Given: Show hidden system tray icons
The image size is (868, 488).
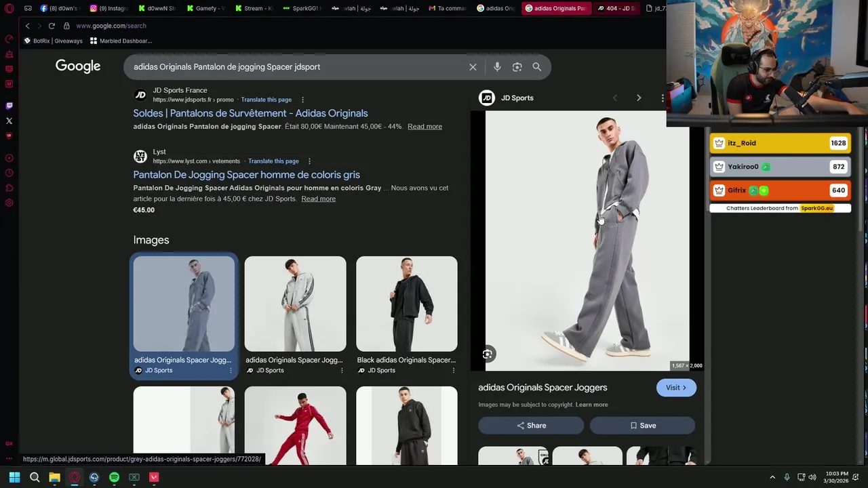Looking at the screenshot, I should click(x=772, y=477).
